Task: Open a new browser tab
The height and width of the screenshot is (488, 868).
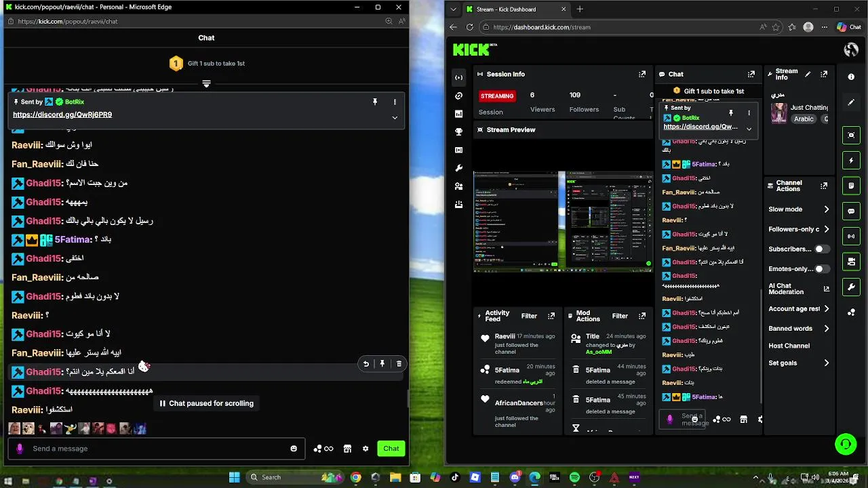Action: click(580, 9)
